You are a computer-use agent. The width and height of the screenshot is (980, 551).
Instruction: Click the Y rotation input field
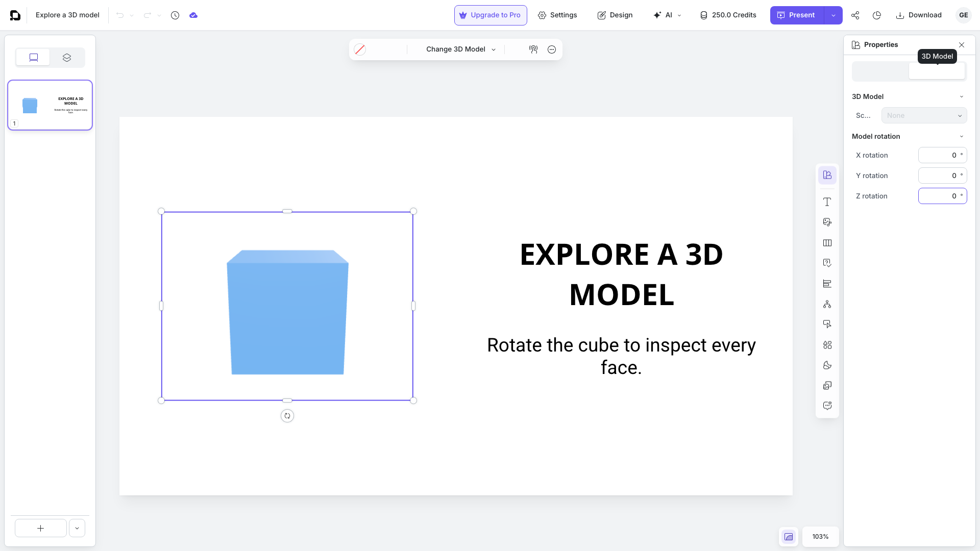point(943,176)
